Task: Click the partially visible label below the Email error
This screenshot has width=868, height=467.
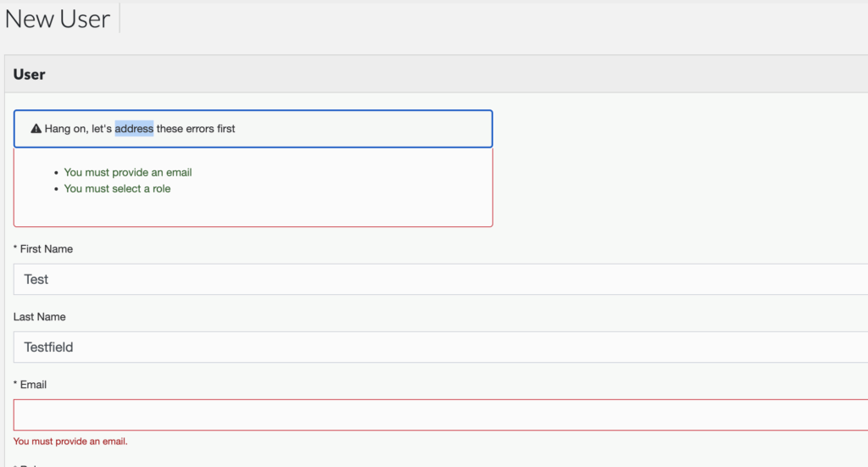Action: tap(30, 464)
